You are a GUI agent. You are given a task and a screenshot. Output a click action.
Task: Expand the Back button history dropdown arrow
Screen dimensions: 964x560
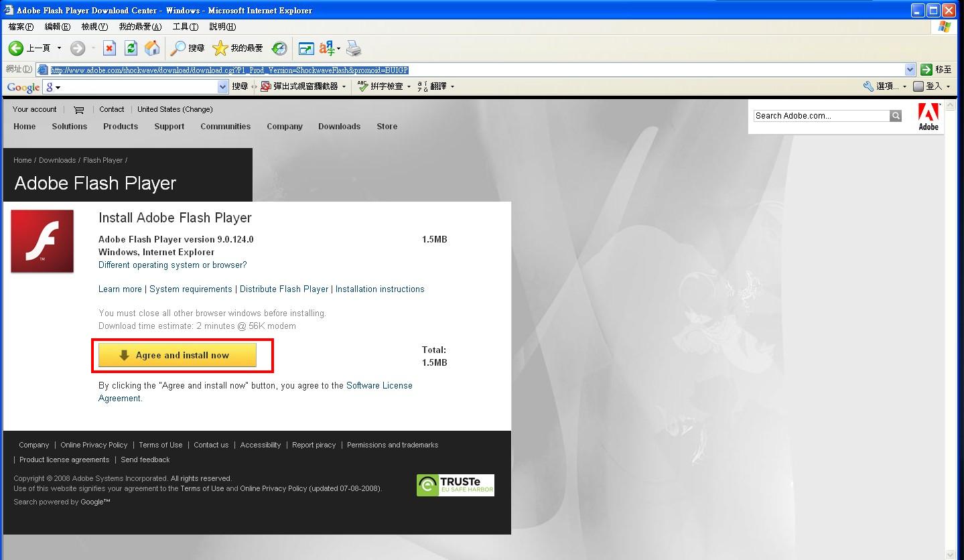(x=59, y=48)
